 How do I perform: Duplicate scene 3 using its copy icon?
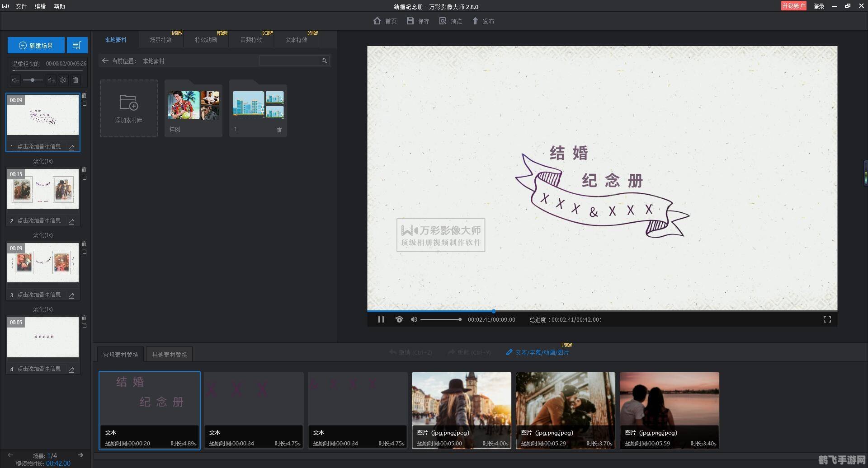(84, 252)
